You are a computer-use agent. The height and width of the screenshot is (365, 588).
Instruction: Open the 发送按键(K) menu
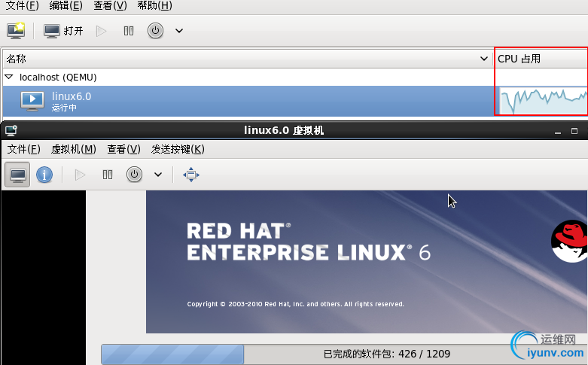click(178, 150)
